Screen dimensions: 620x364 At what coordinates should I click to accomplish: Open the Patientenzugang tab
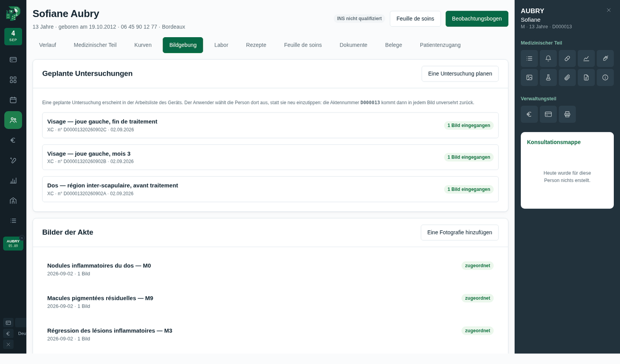[440, 45]
